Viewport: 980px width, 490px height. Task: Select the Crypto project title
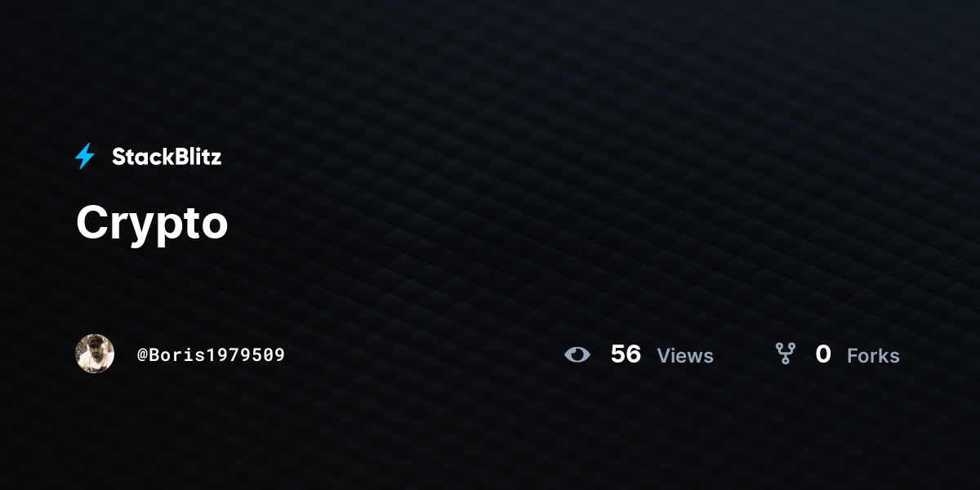(152, 222)
